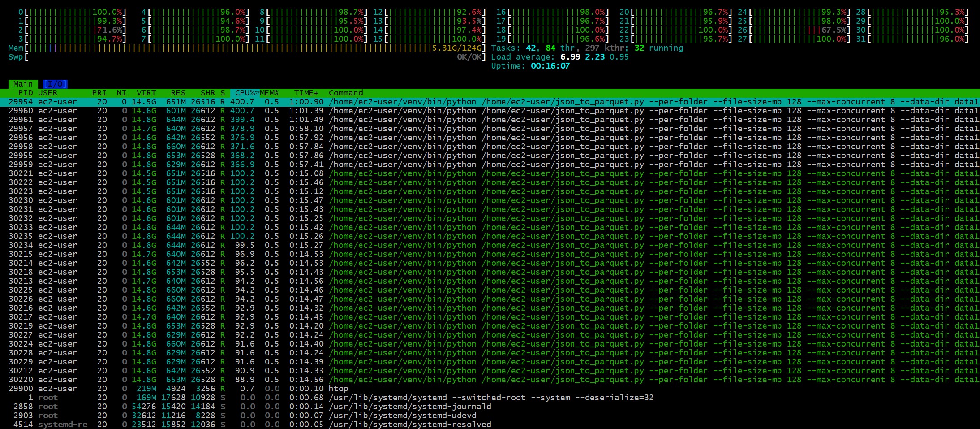This screenshot has width=980, height=429.
Task: Switch to the Main tab
Action: point(23,84)
